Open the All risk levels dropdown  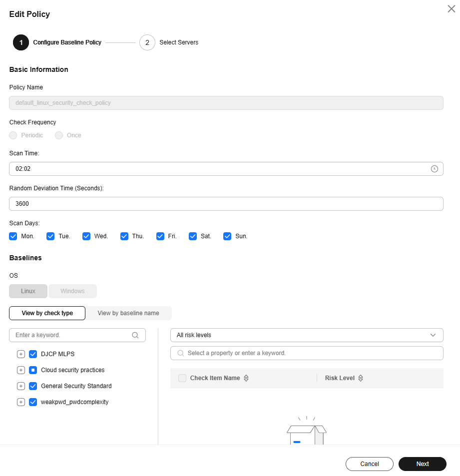click(307, 335)
